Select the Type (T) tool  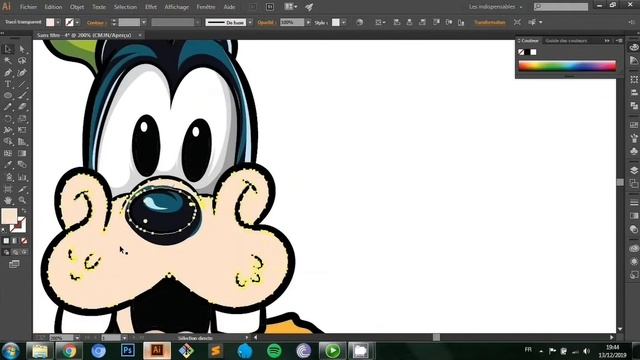click(x=8, y=84)
